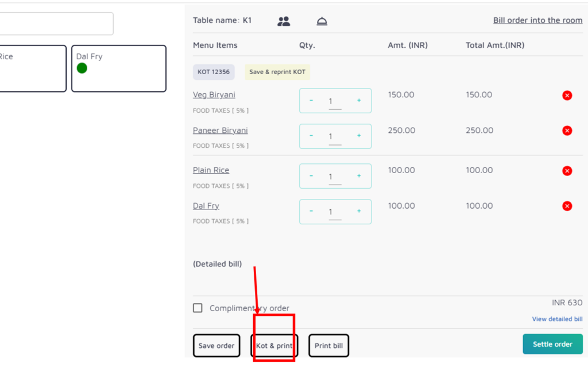Viewport: 588px width, 368px height.
Task: Click the Paneer Biryani quantity value field
Action: pos(335,137)
